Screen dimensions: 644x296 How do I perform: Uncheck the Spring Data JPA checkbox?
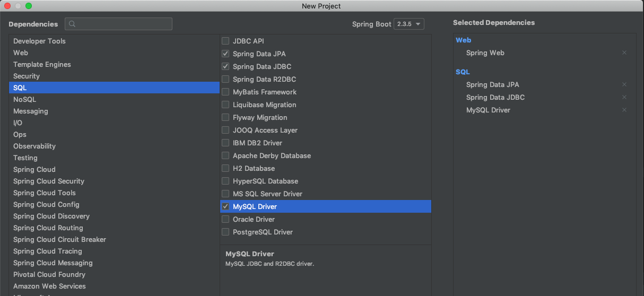click(226, 54)
